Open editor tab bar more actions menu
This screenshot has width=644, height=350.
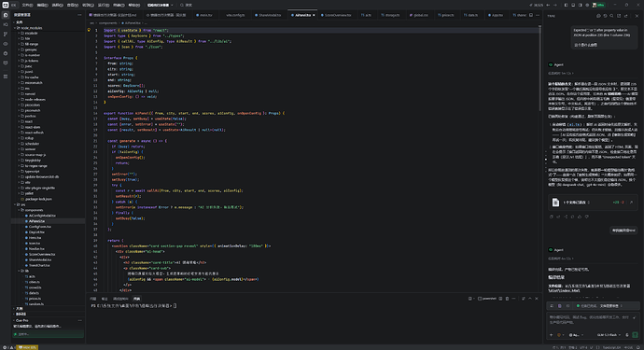coord(538,15)
